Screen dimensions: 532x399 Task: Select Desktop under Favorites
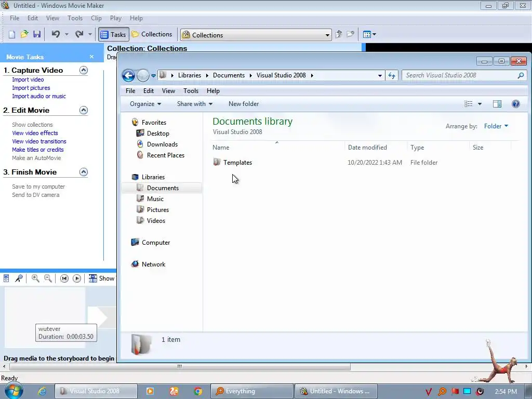(158, 134)
